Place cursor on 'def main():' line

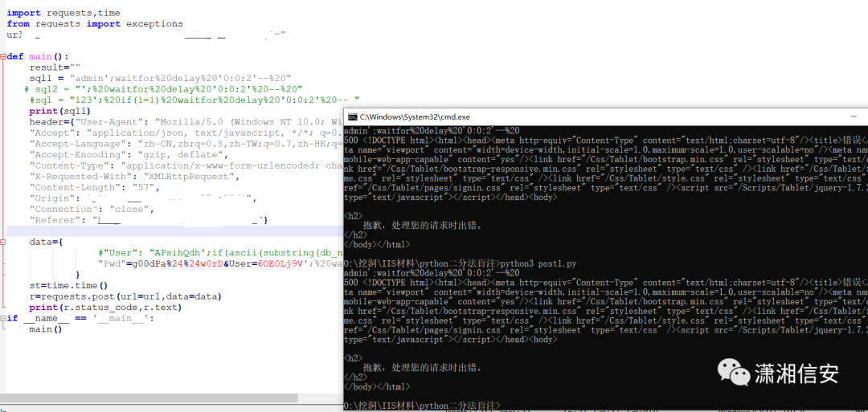[39, 56]
